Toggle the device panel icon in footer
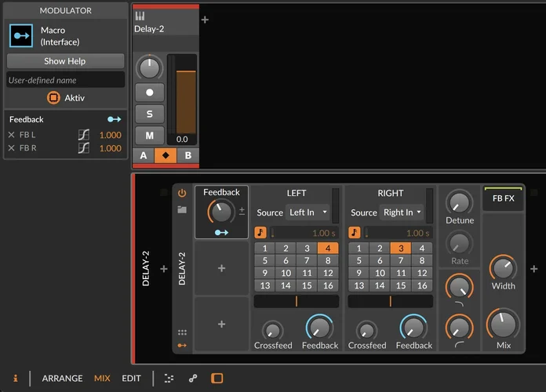This screenshot has width=546, height=392. 217,378
